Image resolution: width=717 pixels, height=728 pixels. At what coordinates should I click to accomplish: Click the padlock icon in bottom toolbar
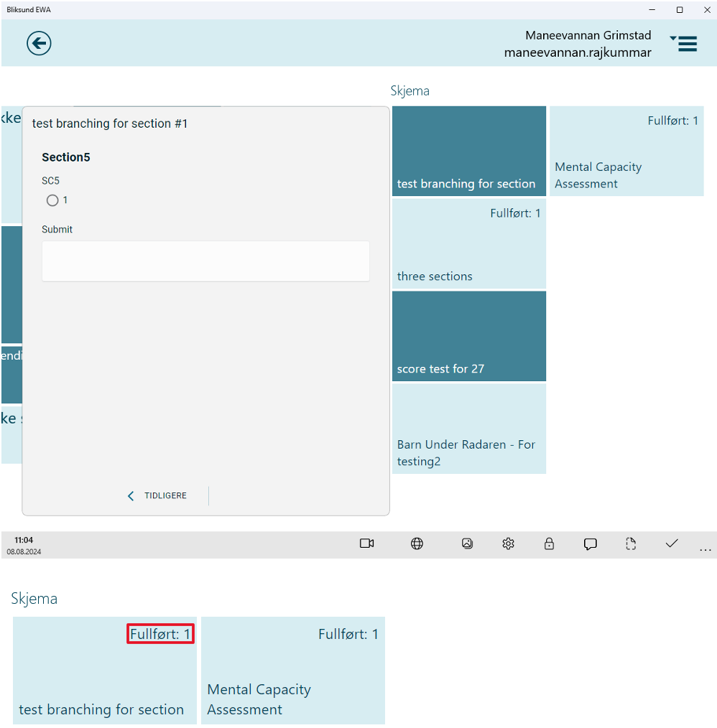549,543
